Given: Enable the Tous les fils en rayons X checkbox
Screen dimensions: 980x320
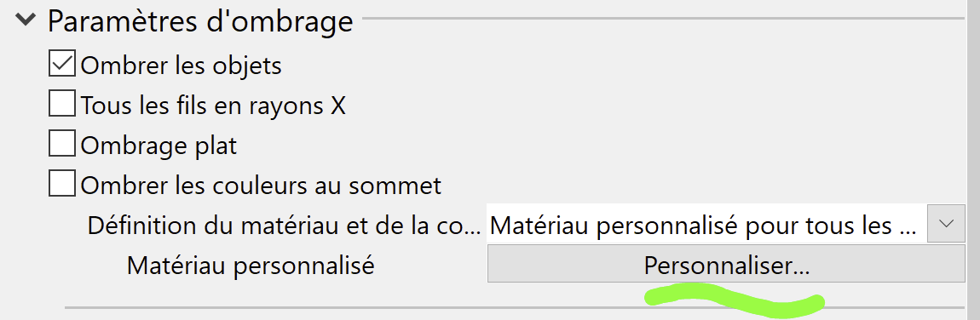Looking at the screenshot, I should point(62,104).
